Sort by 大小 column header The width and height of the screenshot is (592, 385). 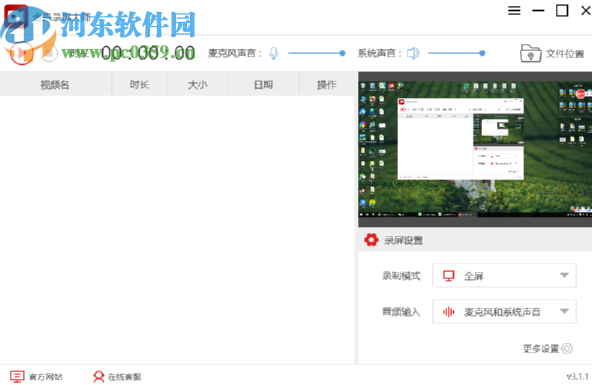197,85
